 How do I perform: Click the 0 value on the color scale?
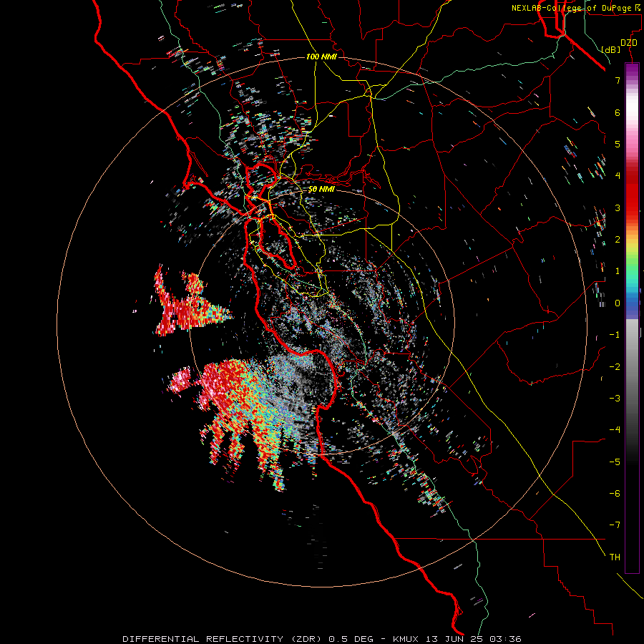618,303
